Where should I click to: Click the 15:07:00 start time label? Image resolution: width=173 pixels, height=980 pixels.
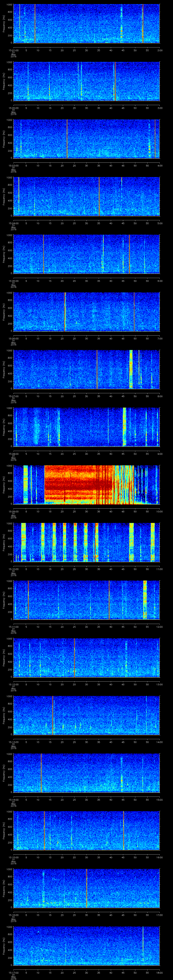[x=14, y=396]
